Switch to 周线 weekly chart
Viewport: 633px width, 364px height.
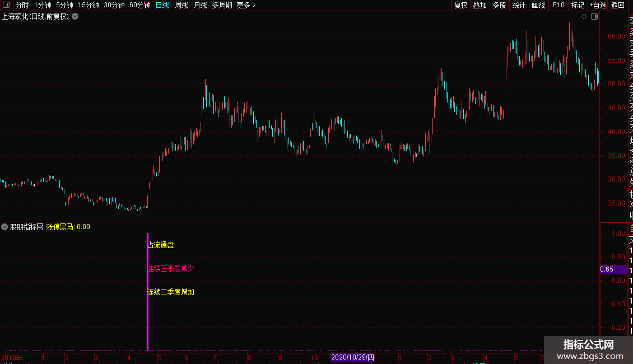pyautogui.click(x=181, y=5)
